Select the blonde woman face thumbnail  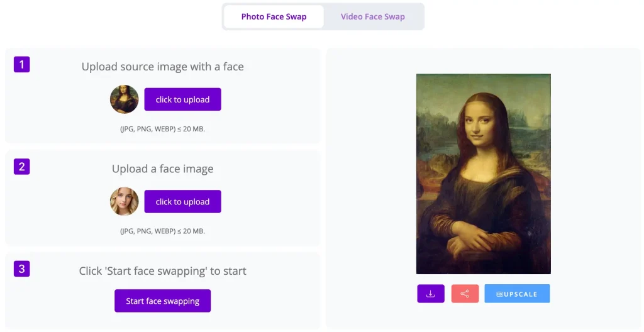click(124, 201)
